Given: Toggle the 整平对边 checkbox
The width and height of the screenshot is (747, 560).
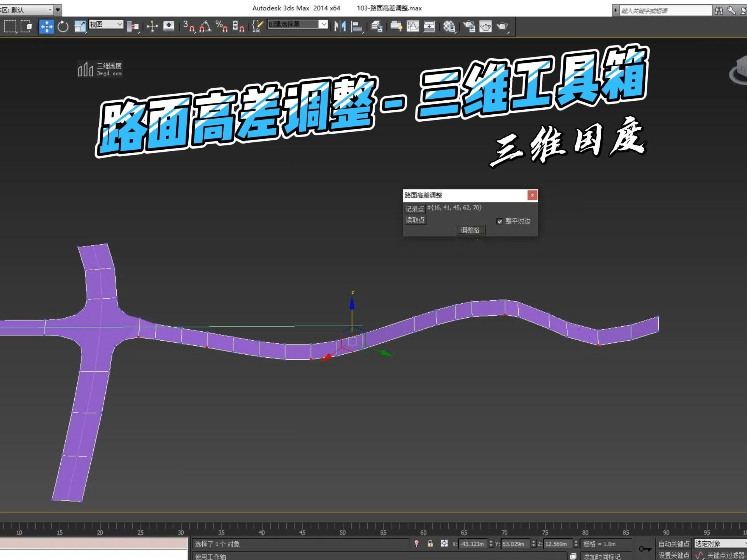Looking at the screenshot, I should [x=500, y=221].
